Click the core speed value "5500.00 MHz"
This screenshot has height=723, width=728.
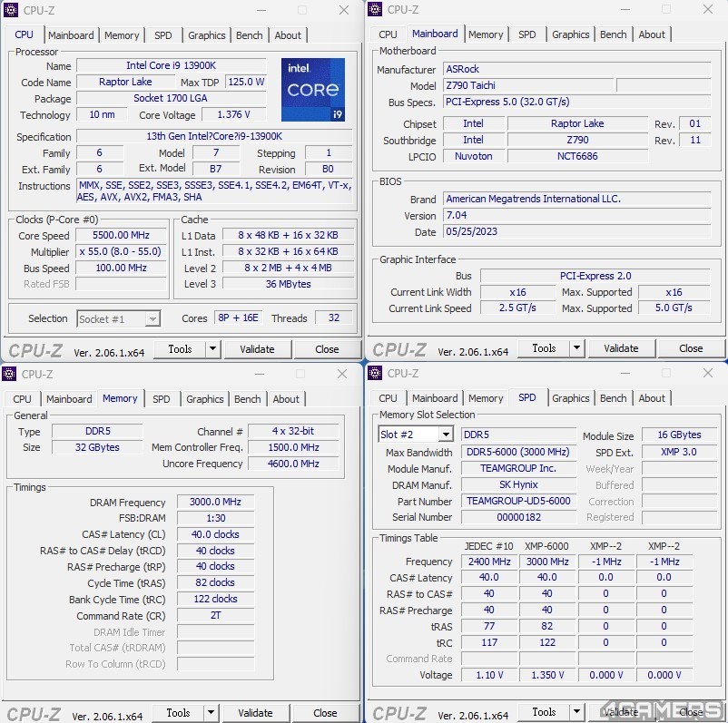[x=121, y=235]
